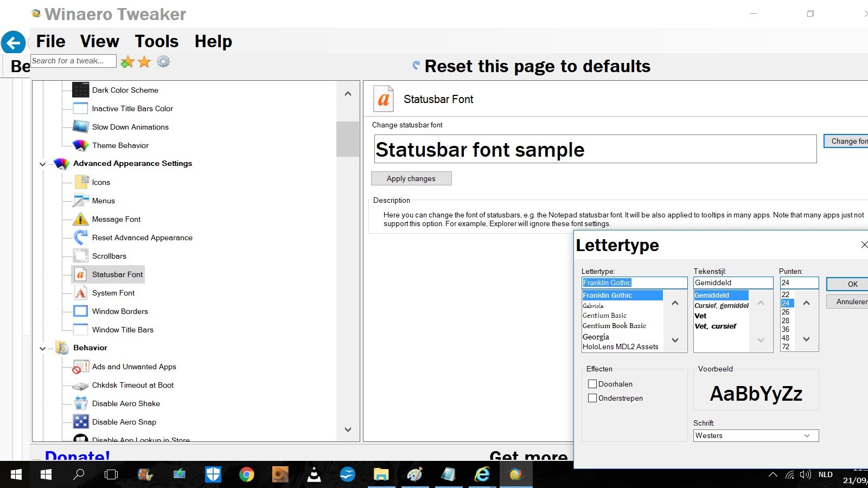Click the tweak tree scroll up arrow
Screen dimensions: 868x488
click(x=348, y=94)
